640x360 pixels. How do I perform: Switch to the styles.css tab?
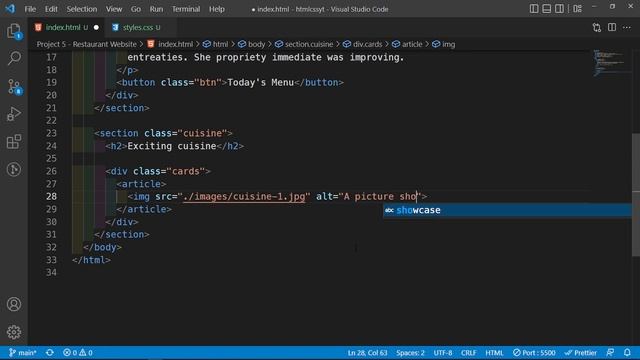coord(141,27)
